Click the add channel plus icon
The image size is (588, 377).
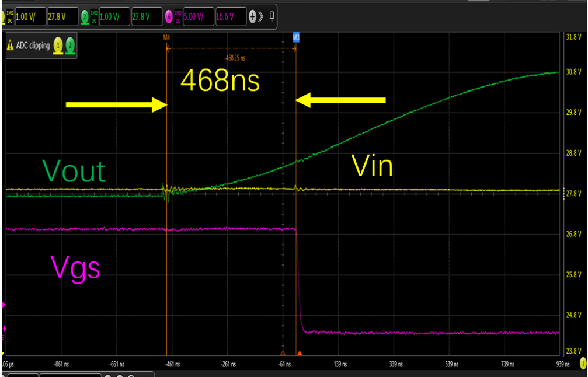(252, 17)
